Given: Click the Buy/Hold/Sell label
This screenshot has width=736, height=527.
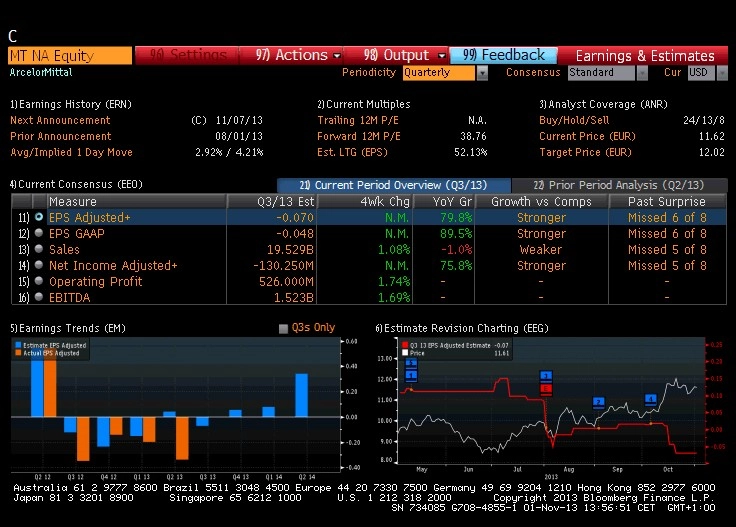Looking at the screenshot, I should click(574, 120).
